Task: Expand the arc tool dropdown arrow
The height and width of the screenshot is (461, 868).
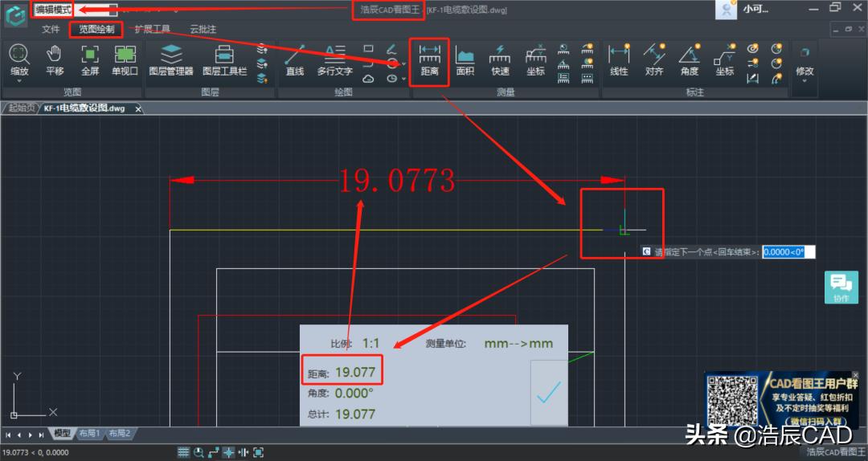Action: click(403, 80)
